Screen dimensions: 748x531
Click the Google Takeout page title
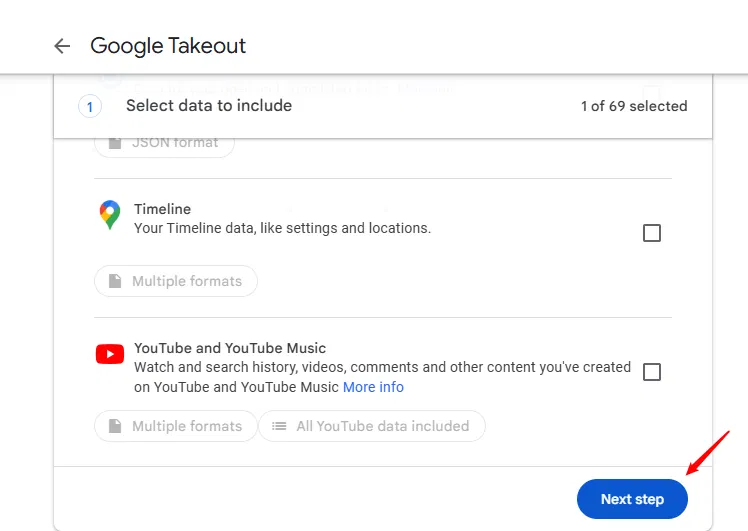168,46
